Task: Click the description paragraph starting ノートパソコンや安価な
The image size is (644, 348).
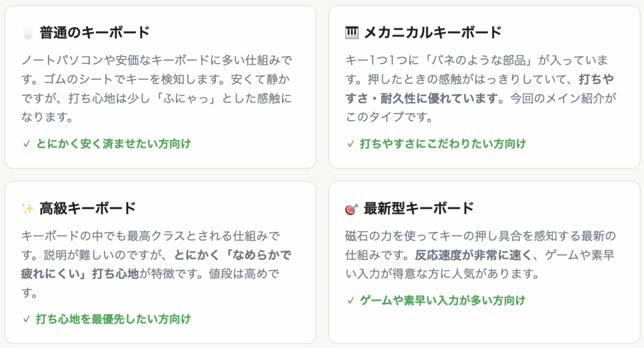Action: [157, 89]
